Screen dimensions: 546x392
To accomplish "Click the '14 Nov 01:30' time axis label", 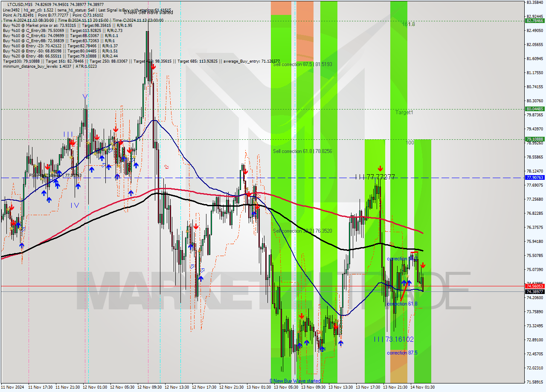I will point(422,387).
